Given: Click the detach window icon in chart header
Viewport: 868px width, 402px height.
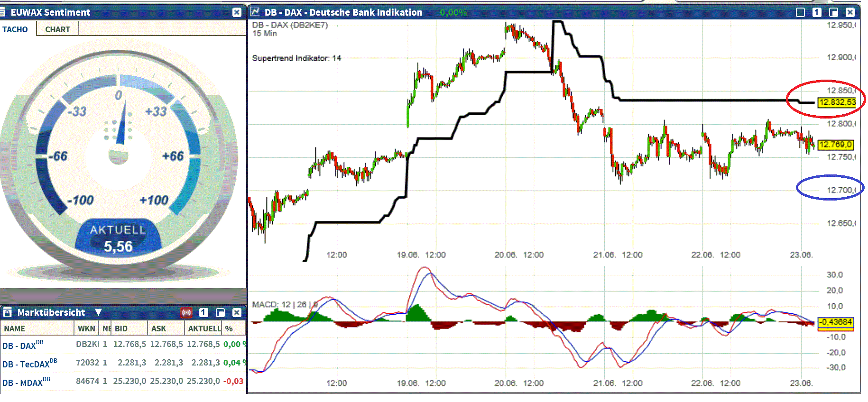Looking at the screenshot, I should coord(833,12).
